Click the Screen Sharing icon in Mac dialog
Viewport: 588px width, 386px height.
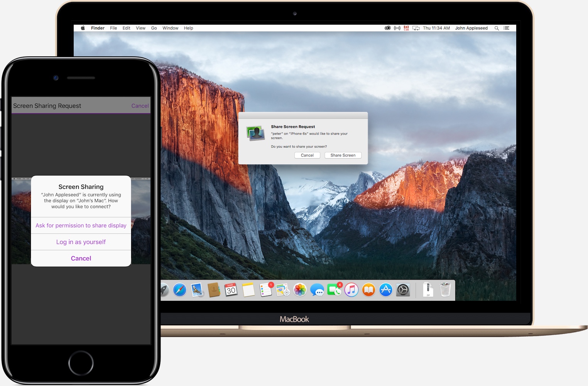coord(255,133)
